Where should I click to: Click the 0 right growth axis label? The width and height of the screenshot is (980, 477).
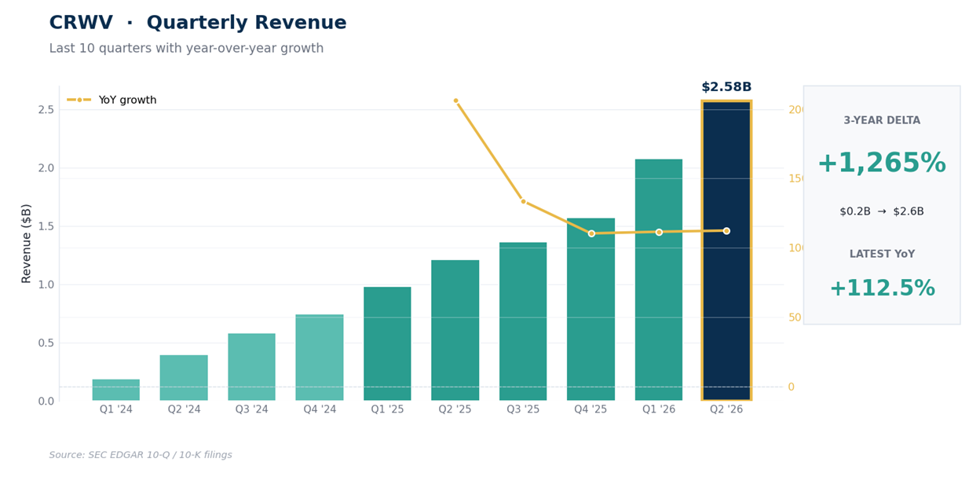pyautogui.click(x=792, y=387)
